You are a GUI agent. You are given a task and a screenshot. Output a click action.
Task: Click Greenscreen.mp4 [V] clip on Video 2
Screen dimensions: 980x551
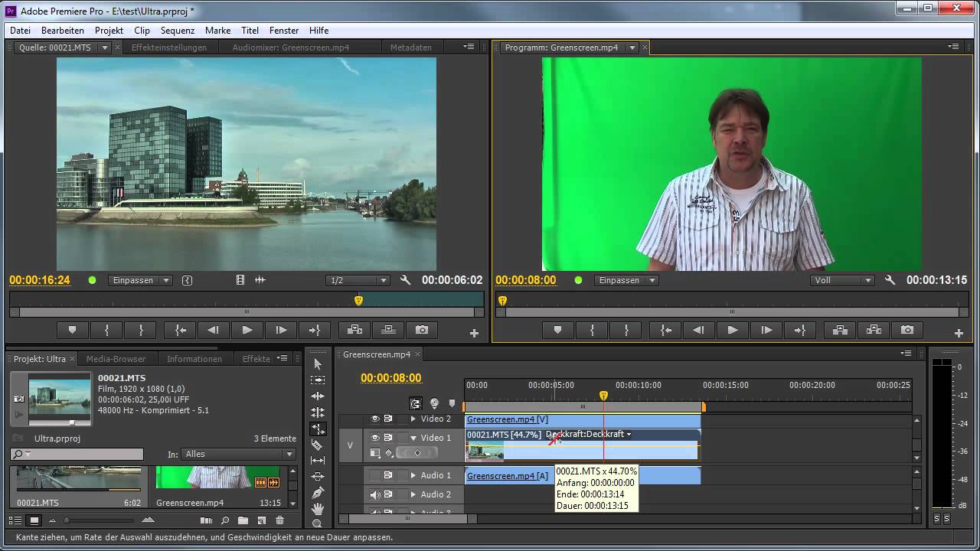[583, 419]
